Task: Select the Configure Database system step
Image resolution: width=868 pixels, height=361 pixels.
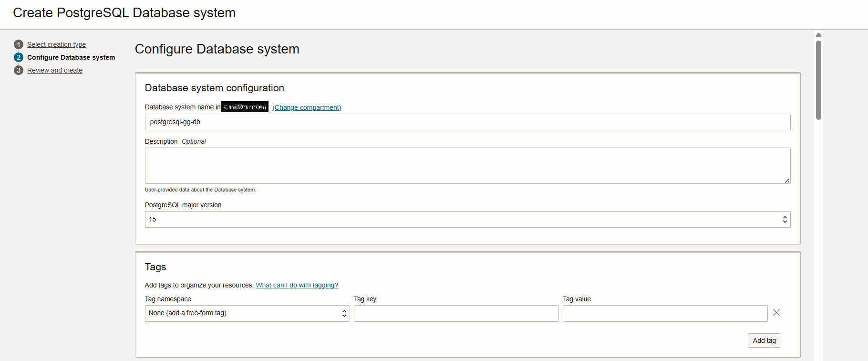Action: [x=71, y=57]
